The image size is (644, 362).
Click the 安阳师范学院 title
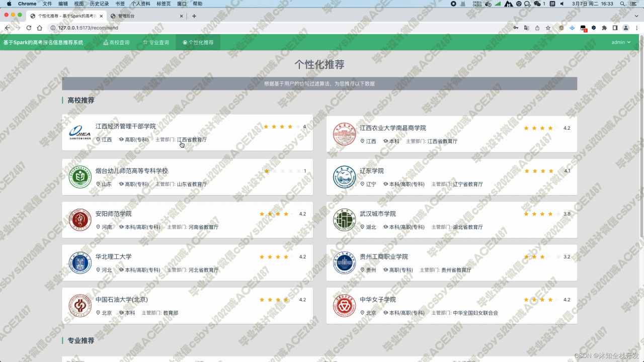tap(114, 214)
